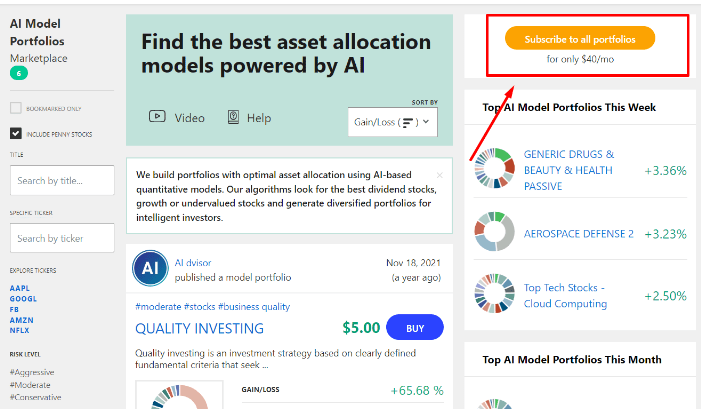Open Generic Drugs portfolio donut chart
Image resolution: width=701 pixels, height=409 pixels.
494,168
